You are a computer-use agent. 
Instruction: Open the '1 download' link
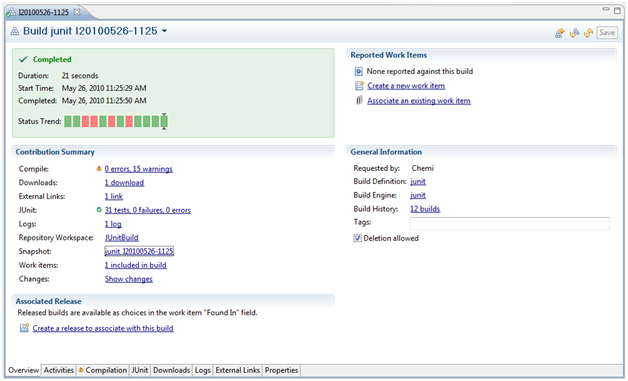pyautogui.click(x=124, y=183)
